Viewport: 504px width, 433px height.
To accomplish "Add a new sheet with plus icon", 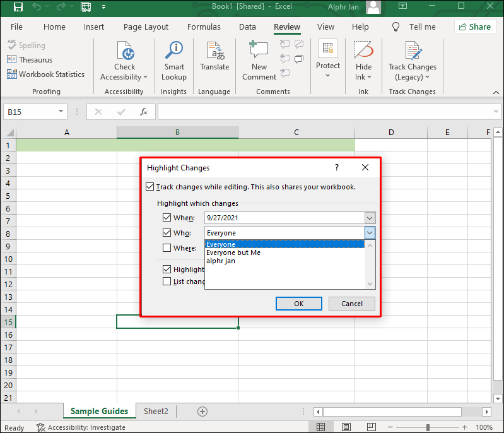I will (x=202, y=412).
